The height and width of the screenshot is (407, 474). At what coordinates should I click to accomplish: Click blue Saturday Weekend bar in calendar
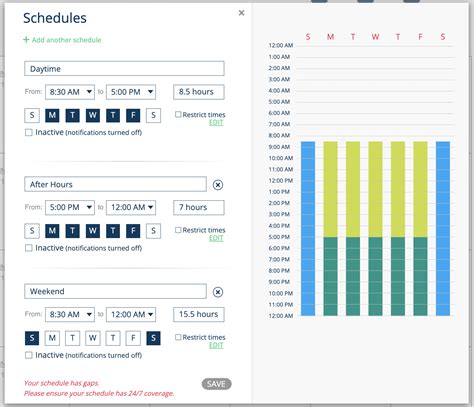(x=443, y=228)
